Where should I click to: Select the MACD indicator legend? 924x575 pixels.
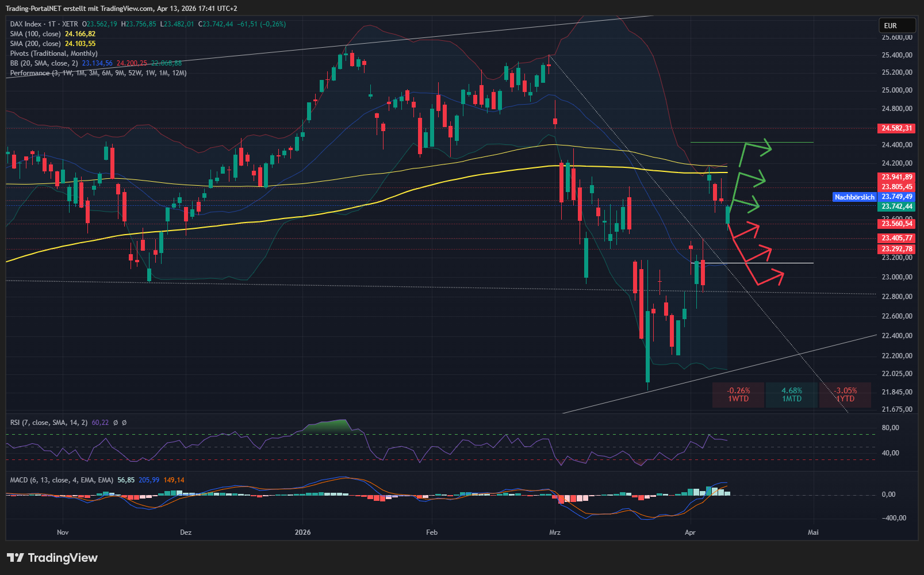(62, 480)
